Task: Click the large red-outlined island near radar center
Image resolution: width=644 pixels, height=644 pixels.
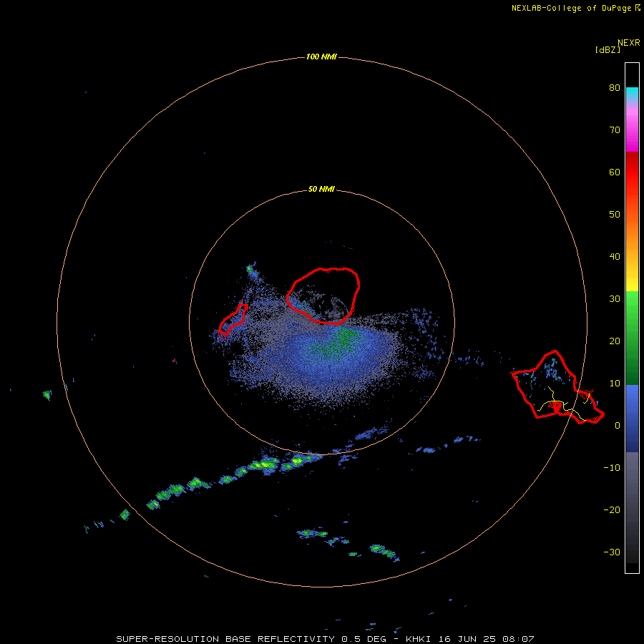Action: point(323,296)
